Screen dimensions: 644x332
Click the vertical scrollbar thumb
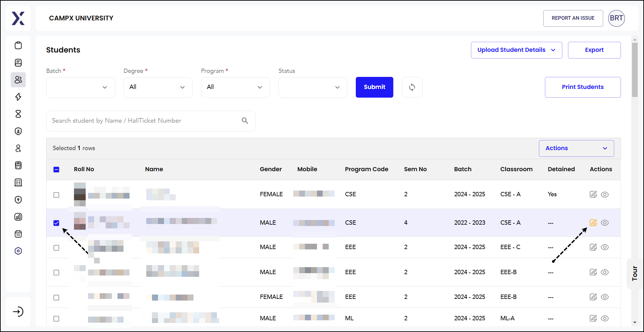[x=635, y=70]
